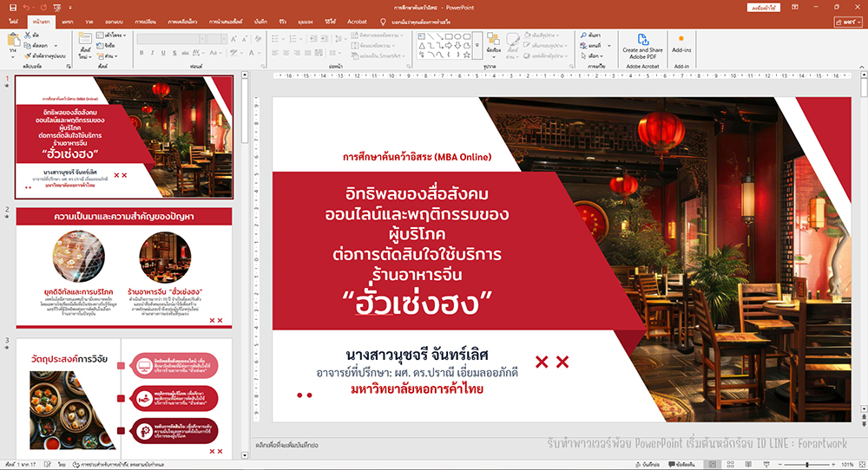The image size is (868, 470).
Task: Select the star shape in the shapes gallery
Action: tap(467, 55)
